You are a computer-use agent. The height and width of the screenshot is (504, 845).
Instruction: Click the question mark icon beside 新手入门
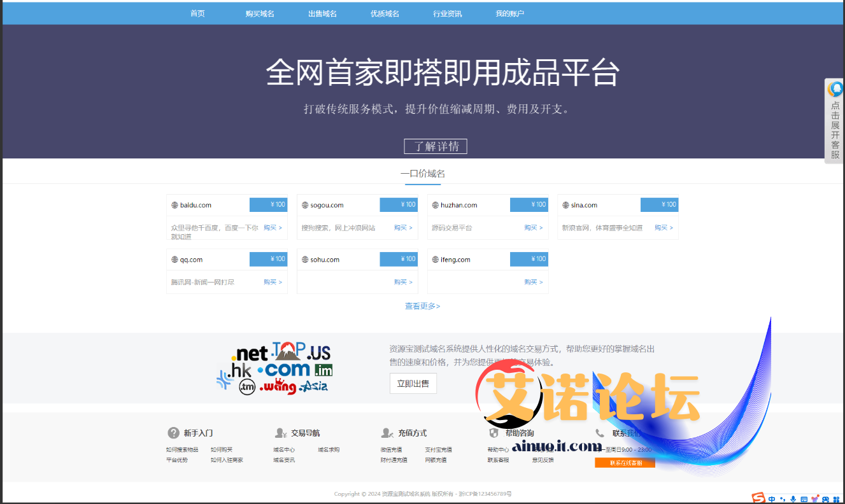coord(173,433)
